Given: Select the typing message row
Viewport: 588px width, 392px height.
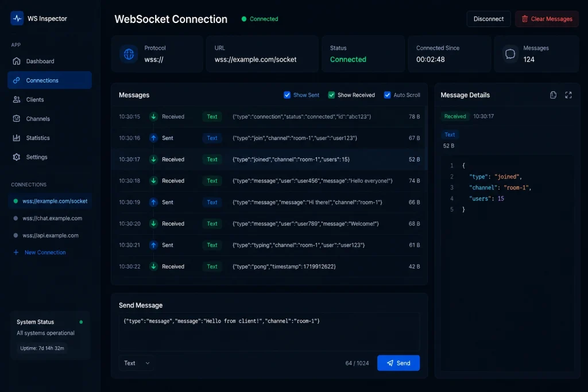Looking at the screenshot, I should [269, 244].
